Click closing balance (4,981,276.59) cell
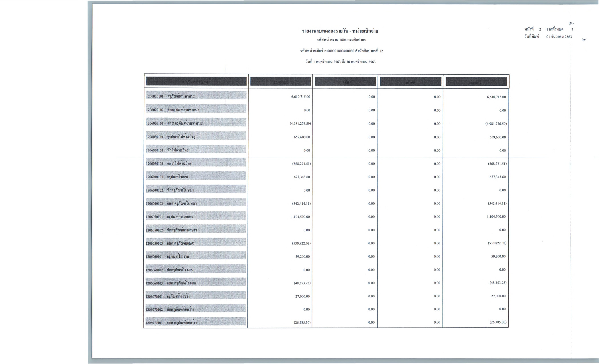This screenshot has width=599, height=364. (x=496, y=124)
